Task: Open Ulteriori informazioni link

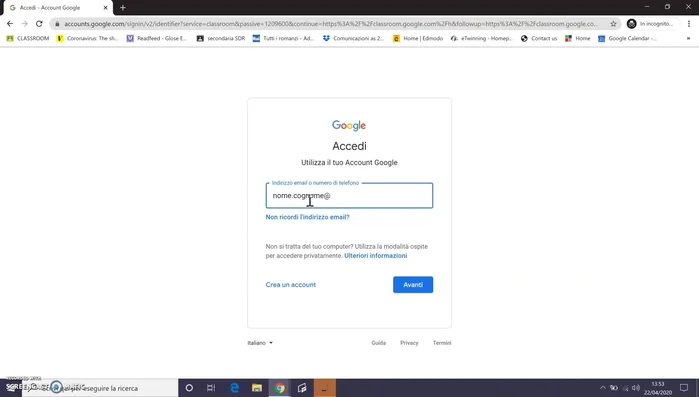Action: point(375,256)
